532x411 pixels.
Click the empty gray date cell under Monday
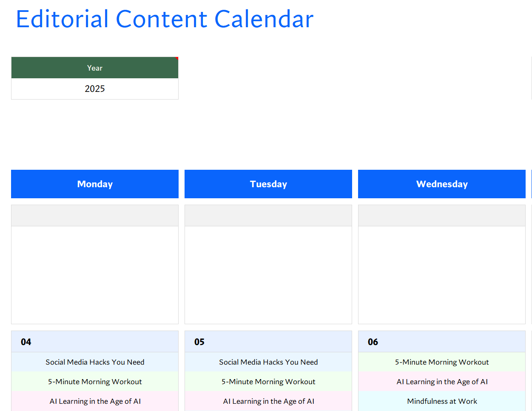tap(95, 216)
